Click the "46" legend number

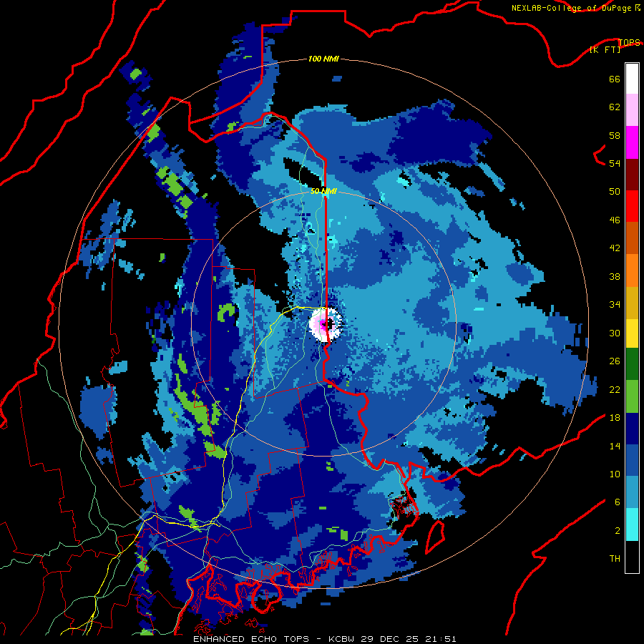(x=615, y=220)
